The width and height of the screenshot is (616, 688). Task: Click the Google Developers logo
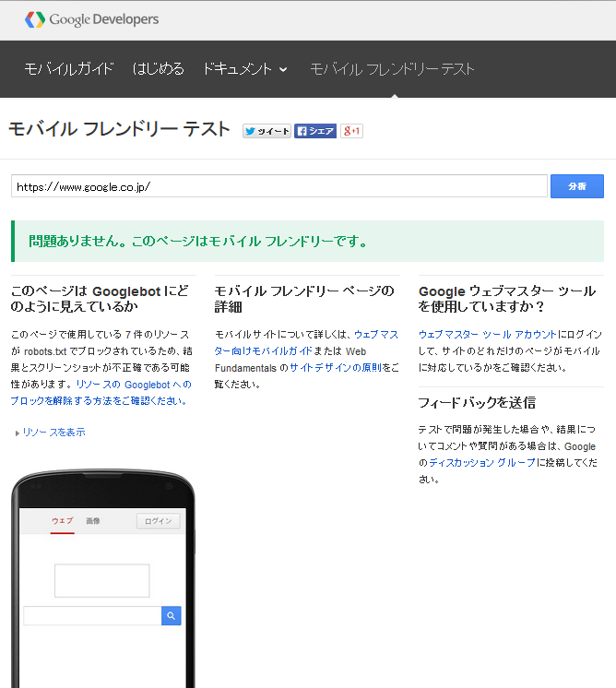[91, 19]
